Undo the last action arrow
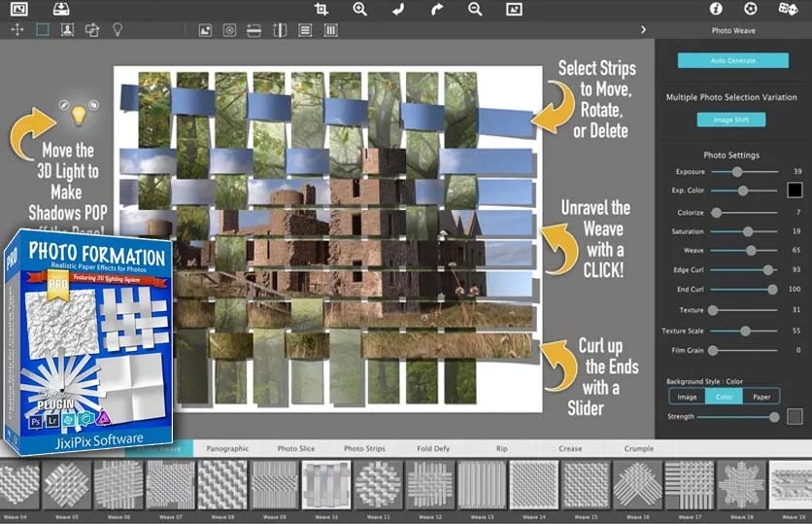Viewport: 812px width, 524px height. pos(398,10)
